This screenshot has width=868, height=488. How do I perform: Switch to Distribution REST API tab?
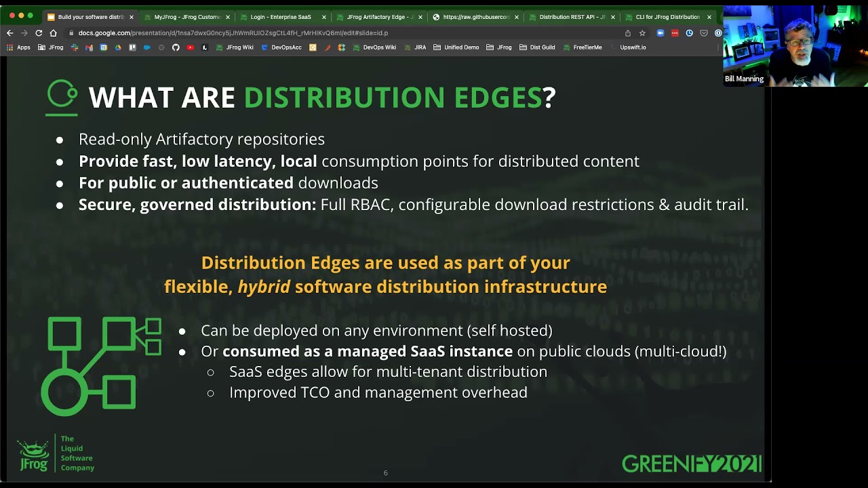572,17
